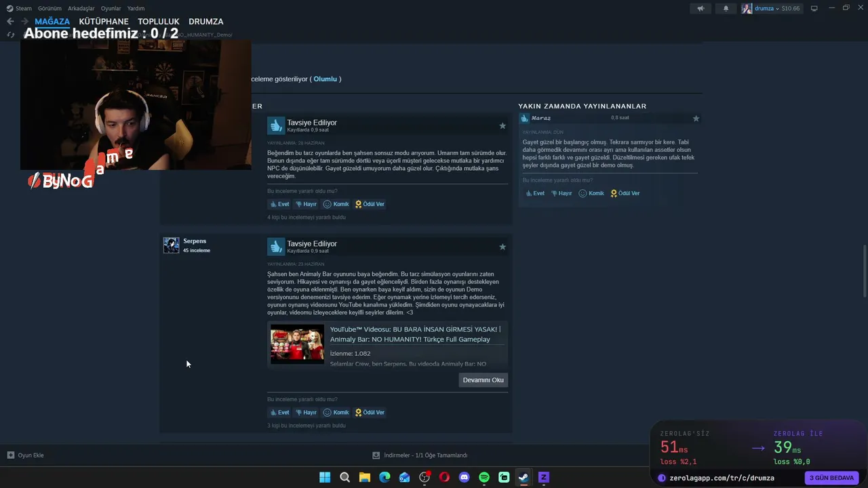The width and height of the screenshot is (868, 488).
Task: Open the Olumlu review filter link
Action: [325, 79]
